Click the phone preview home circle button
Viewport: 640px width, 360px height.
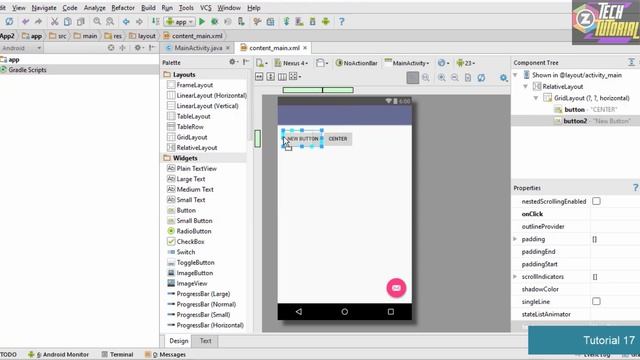pos(344,311)
